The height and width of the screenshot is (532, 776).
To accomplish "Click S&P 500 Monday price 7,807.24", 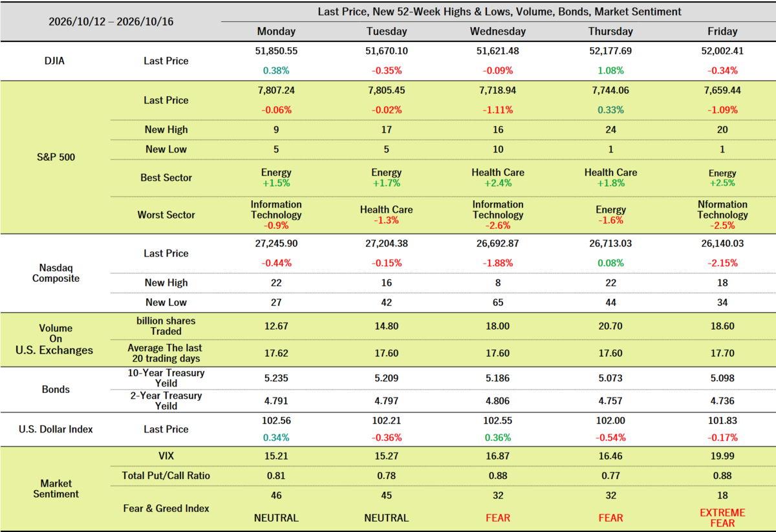I will (x=276, y=89).
